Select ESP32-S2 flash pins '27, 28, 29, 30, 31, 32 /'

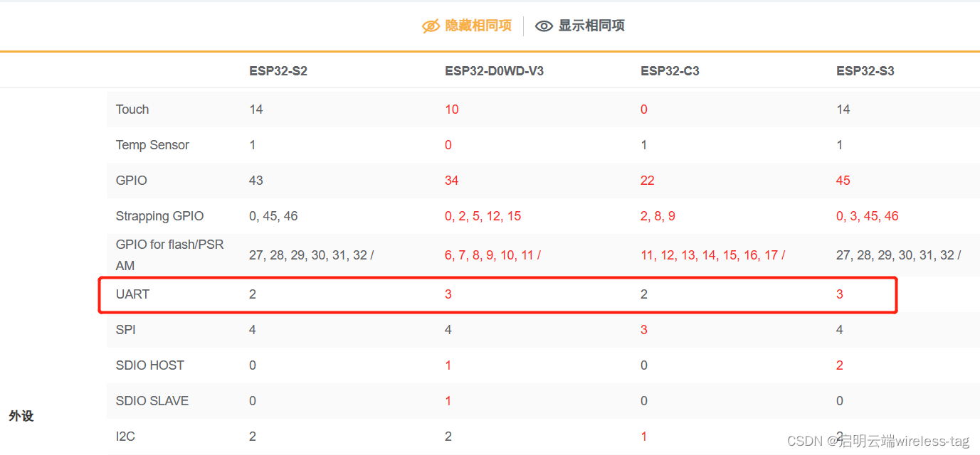(311, 255)
